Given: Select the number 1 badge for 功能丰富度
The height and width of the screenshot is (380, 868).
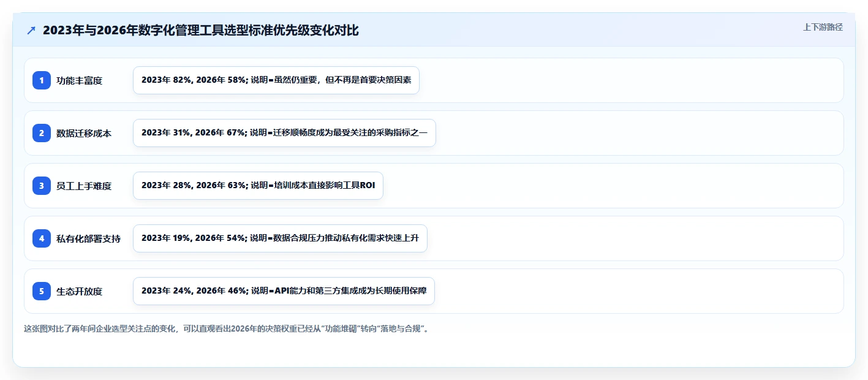Looking at the screenshot, I should pos(42,80).
